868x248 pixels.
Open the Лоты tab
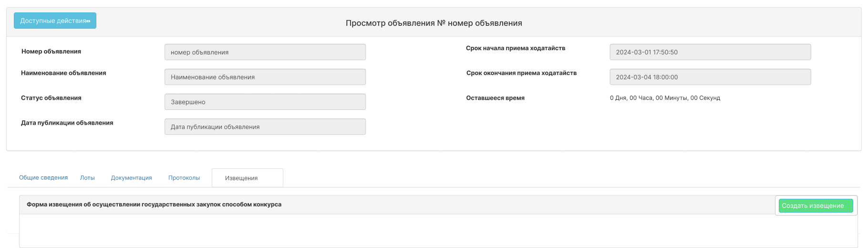coord(87,178)
